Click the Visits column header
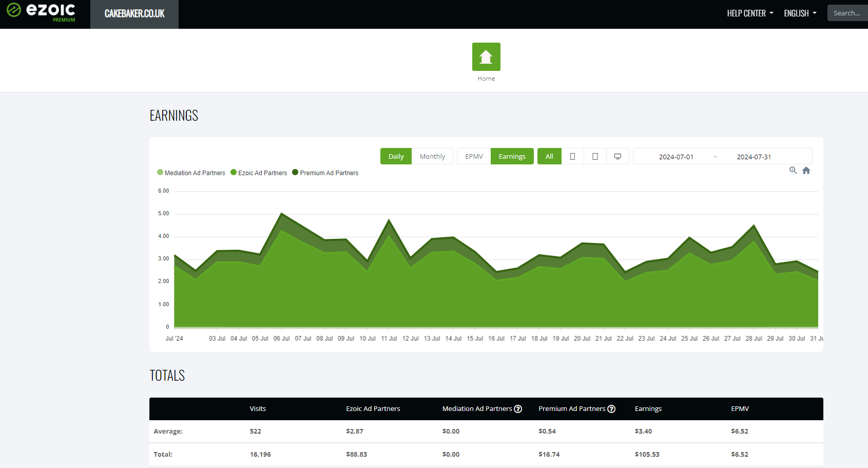868x468 pixels. [x=258, y=409]
